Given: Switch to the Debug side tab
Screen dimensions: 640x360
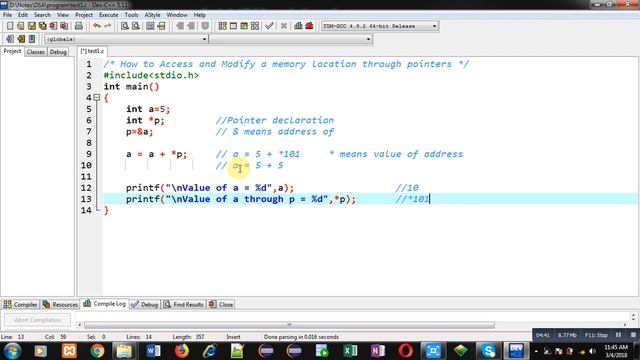Looking at the screenshot, I should click(58, 52).
